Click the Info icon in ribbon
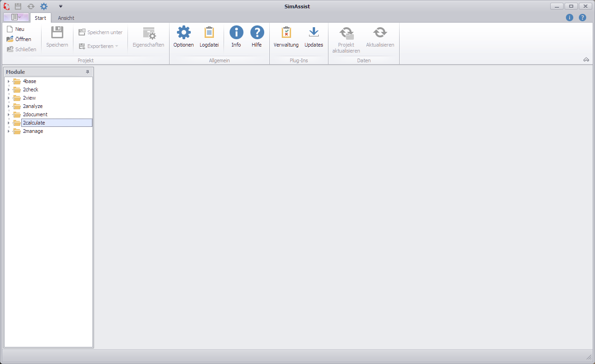Image resolution: width=595 pixels, height=364 pixels. click(236, 33)
